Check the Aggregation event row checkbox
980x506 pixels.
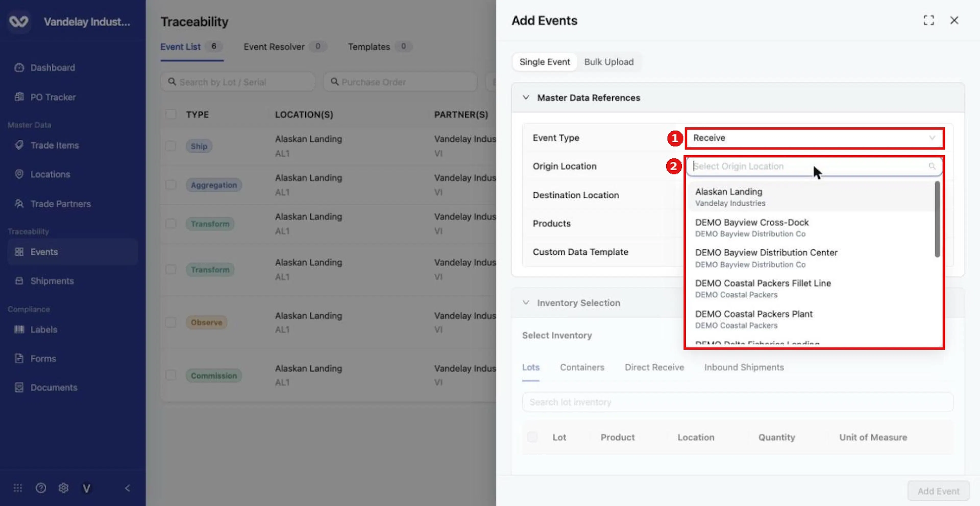click(x=171, y=185)
